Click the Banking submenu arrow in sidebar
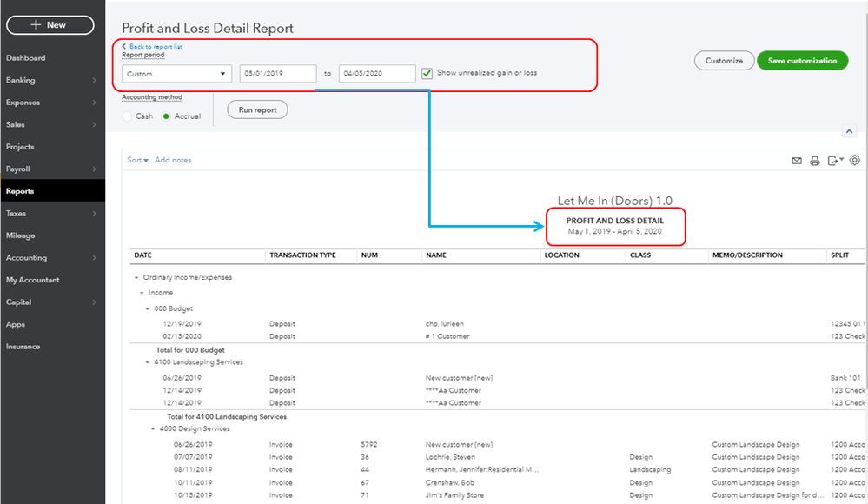Viewport: 868px width, 504px height. 94,81
